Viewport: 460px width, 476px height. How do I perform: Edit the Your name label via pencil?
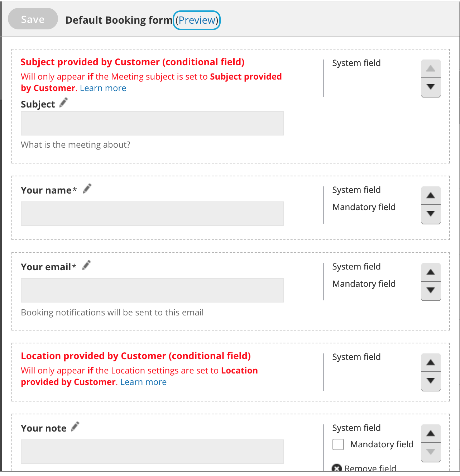click(87, 189)
